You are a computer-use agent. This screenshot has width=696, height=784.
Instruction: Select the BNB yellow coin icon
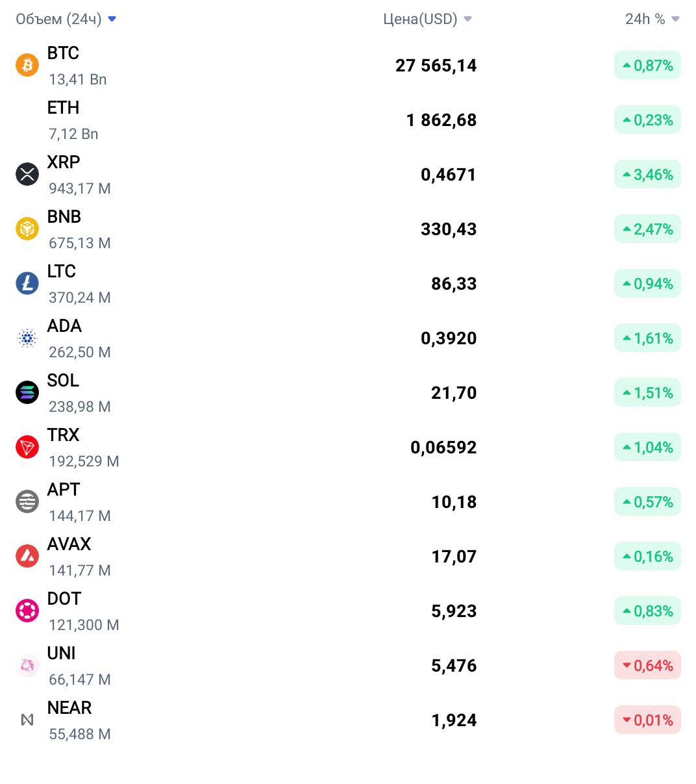[27, 229]
